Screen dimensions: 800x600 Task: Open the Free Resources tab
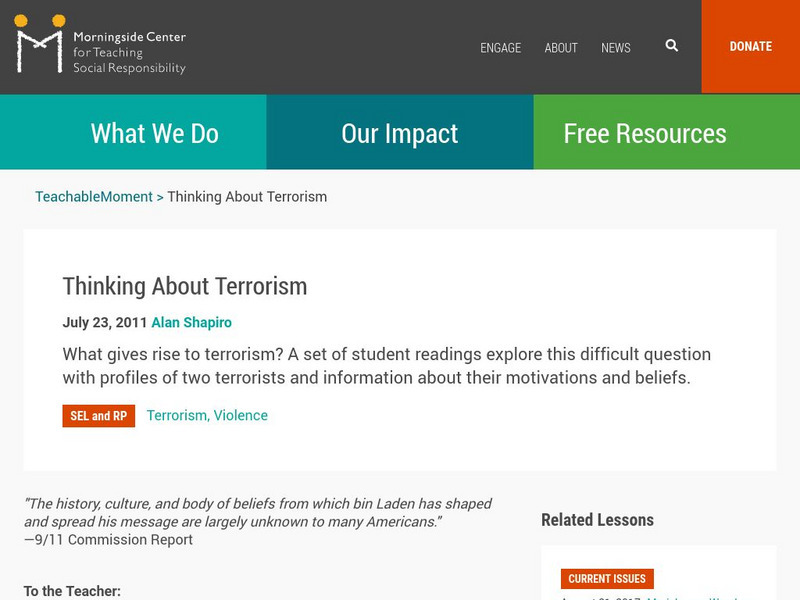[x=645, y=133]
